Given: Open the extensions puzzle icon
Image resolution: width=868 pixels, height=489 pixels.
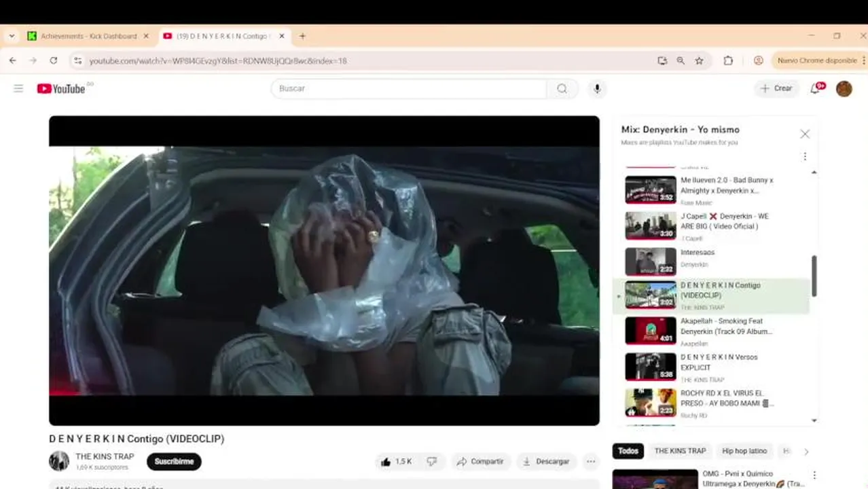Looking at the screenshot, I should (x=728, y=60).
